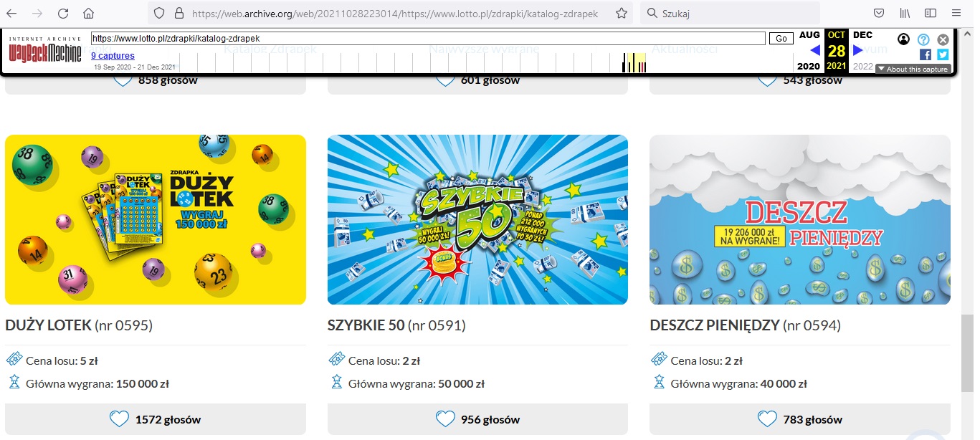Open the browser hamburger application menu
Screen dimensions: 980x440
956,14
